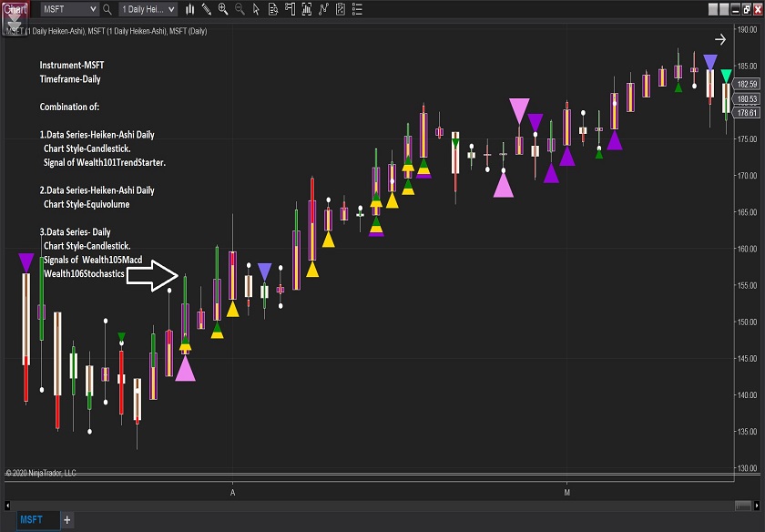Click the right arrow to scroll chart forward
The height and width of the screenshot is (532, 765).
tap(720, 39)
